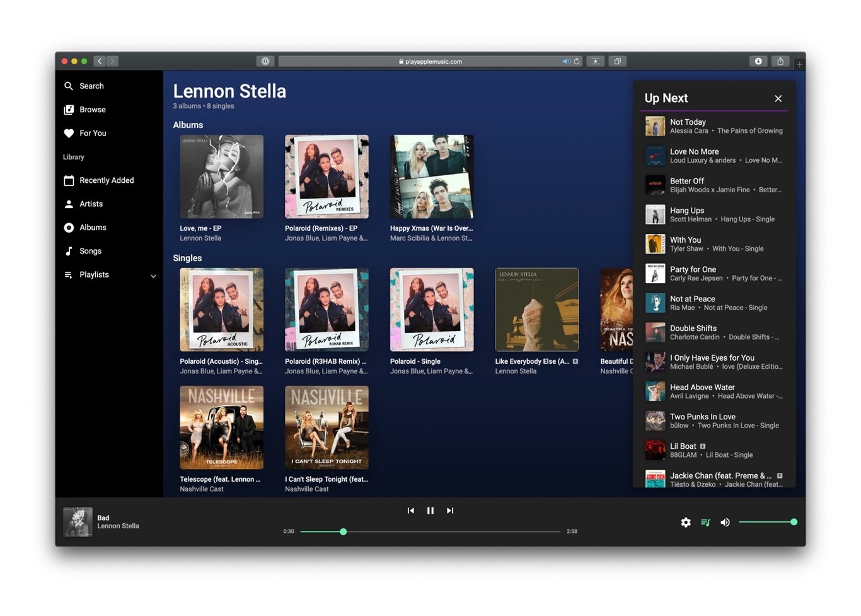Open the Up Next queue icon

pos(705,522)
